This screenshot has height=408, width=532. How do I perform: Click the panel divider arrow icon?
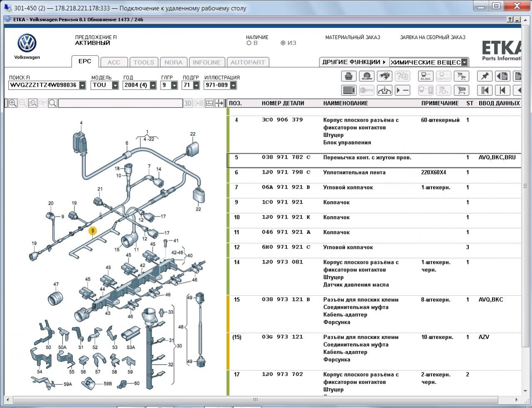click(219, 103)
